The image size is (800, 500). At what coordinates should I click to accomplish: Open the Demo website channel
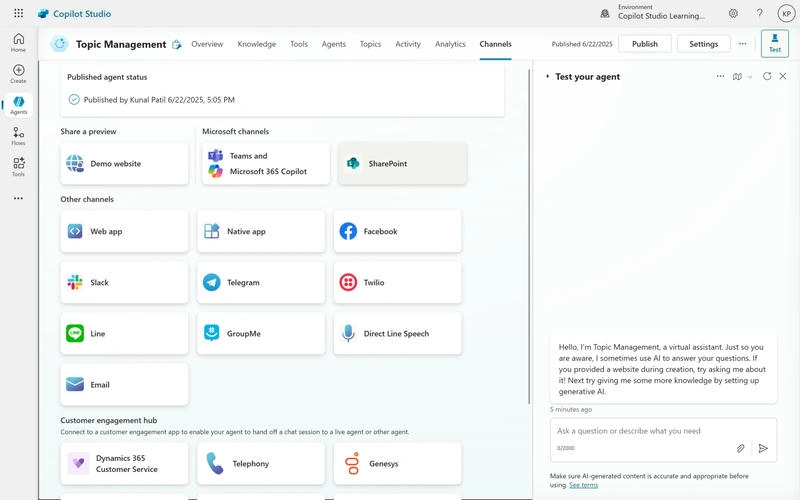[x=124, y=163]
